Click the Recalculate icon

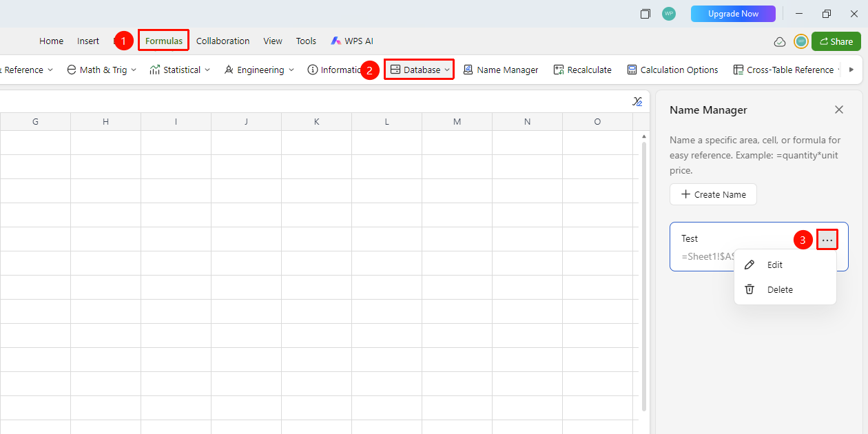click(559, 70)
